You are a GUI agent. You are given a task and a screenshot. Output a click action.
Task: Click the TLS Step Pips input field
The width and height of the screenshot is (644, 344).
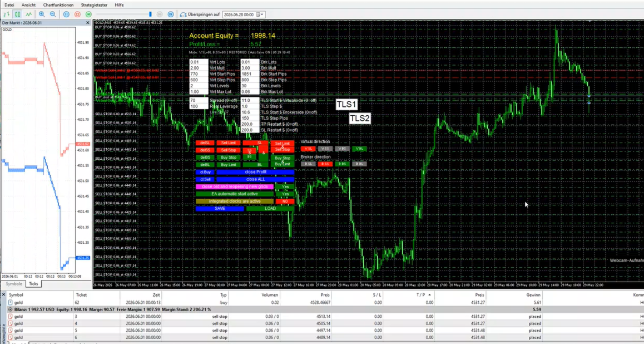[x=250, y=119]
